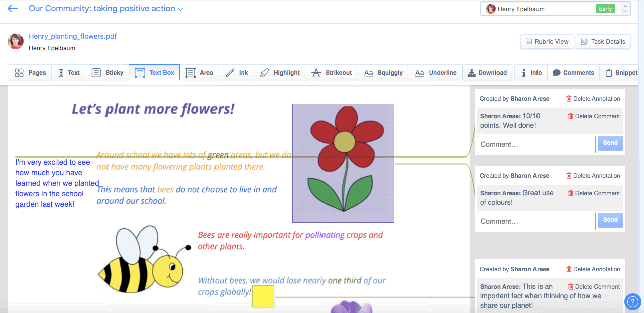Delete annotation with the 'important fact' comment
Screen dimensions: 644x313
tap(593, 269)
